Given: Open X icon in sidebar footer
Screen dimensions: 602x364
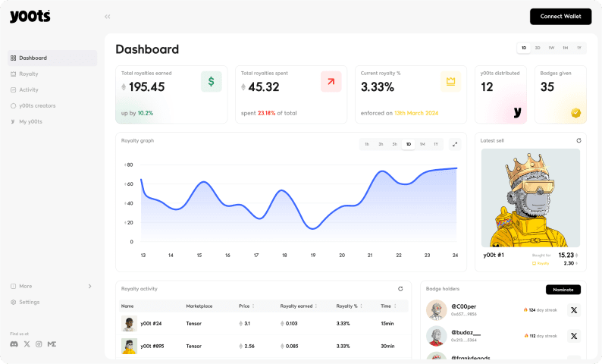Looking at the screenshot, I should [x=27, y=344].
